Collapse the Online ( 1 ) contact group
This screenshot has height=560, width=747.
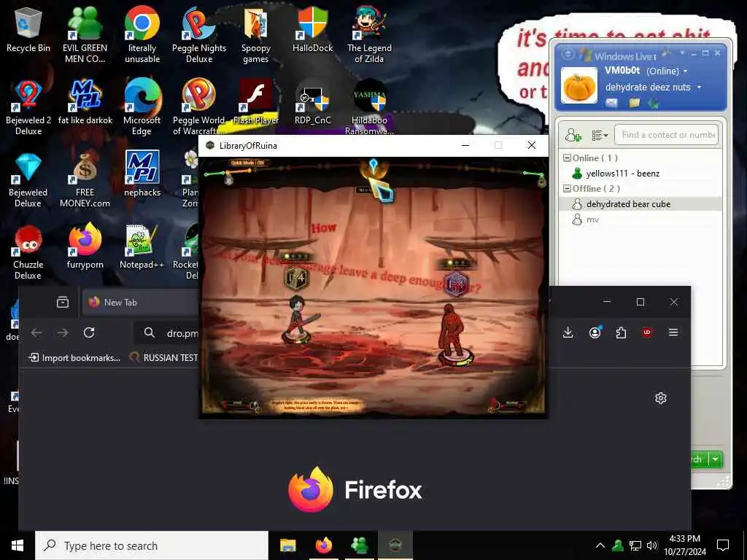point(567,157)
